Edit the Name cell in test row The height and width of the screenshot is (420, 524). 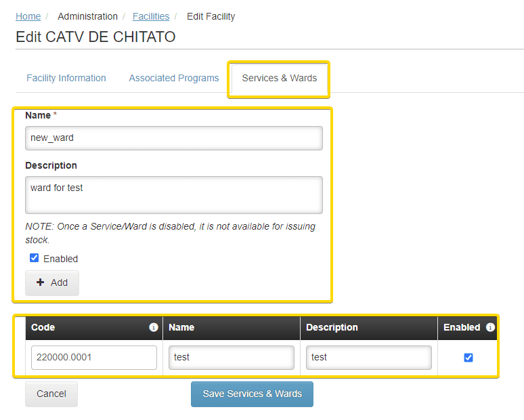[232, 358]
